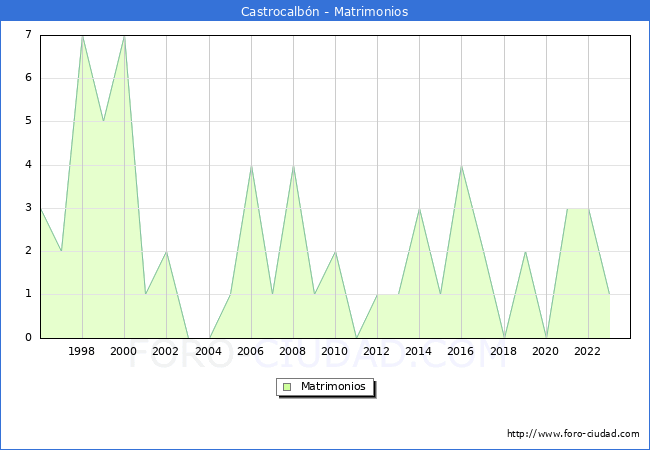
Task: Click the 2016 peak data point at 4
Action: (x=461, y=166)
